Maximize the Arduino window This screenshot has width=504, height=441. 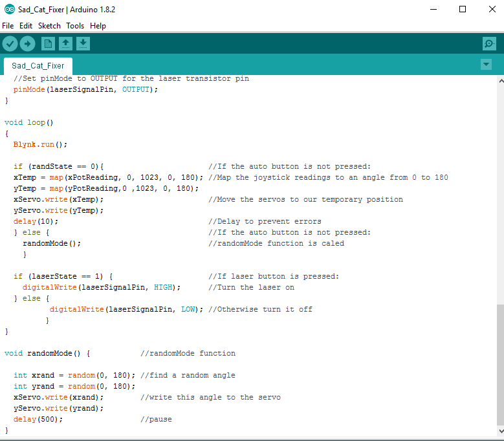point(462,10)
